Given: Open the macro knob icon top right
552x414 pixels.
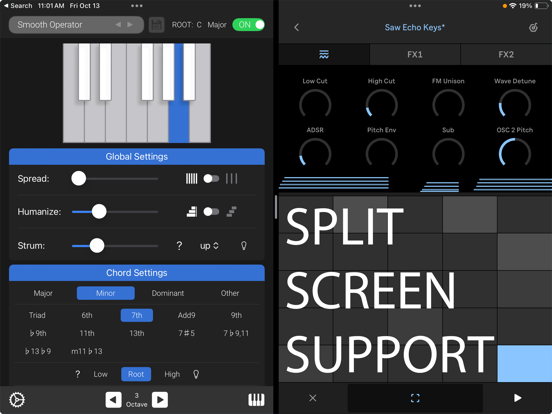Looking at the screenshot, I should pos(533,27).
